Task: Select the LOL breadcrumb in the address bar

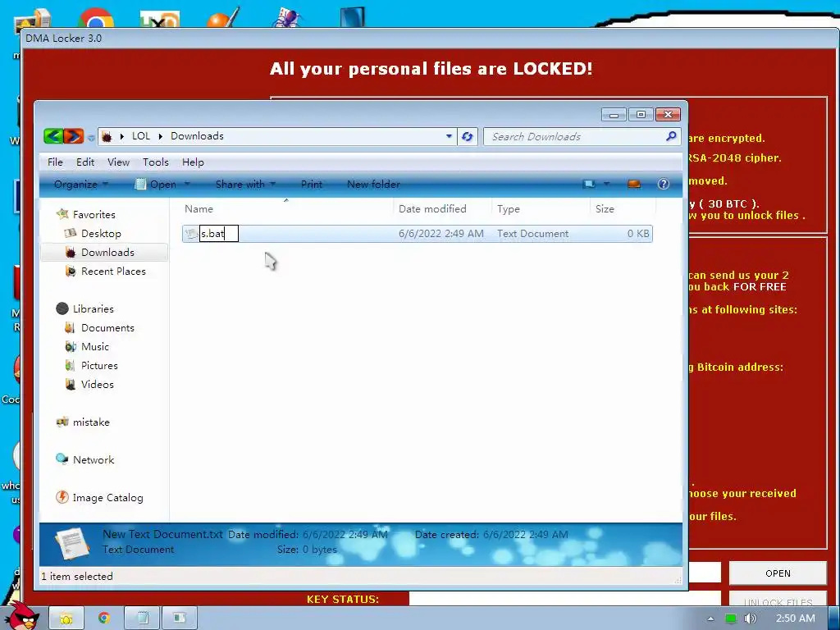Action: coord(141,136)
